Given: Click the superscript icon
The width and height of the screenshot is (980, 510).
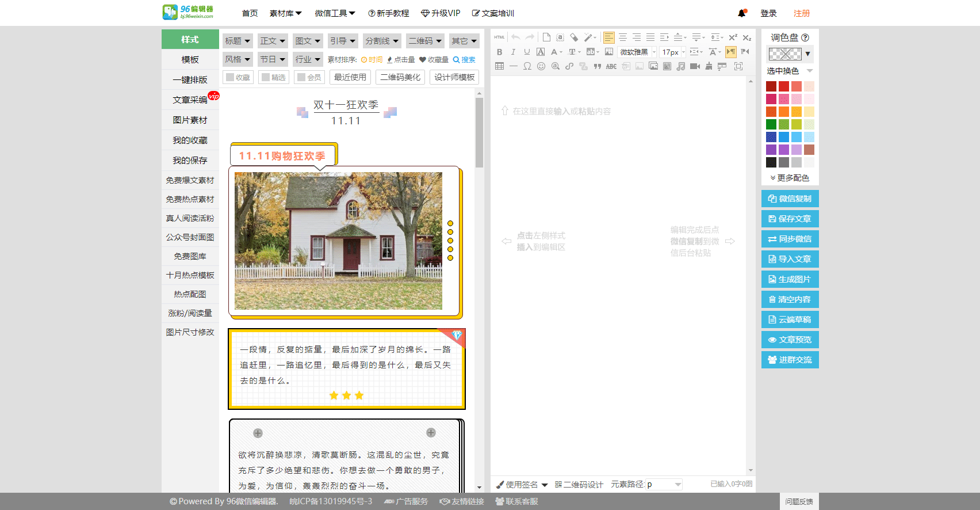Looking at the screenshot, I should 733,37.
